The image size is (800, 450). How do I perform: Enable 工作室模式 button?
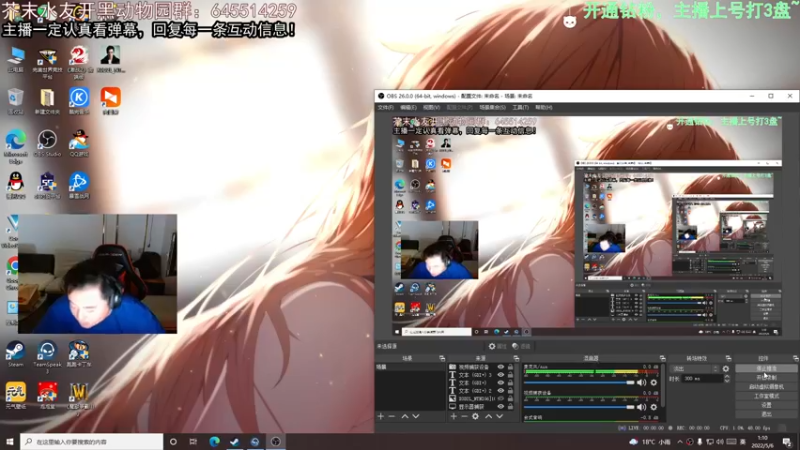coord(766,396)
